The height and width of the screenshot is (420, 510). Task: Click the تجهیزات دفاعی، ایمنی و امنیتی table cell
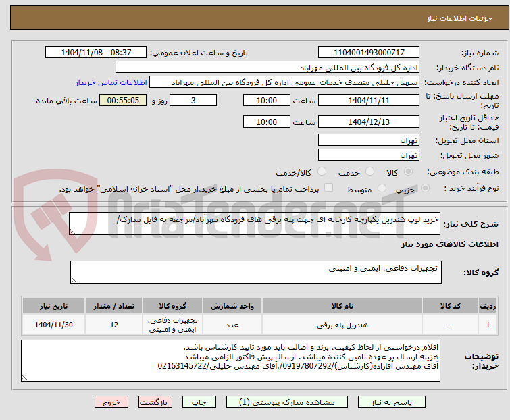[x=172, y=325]
